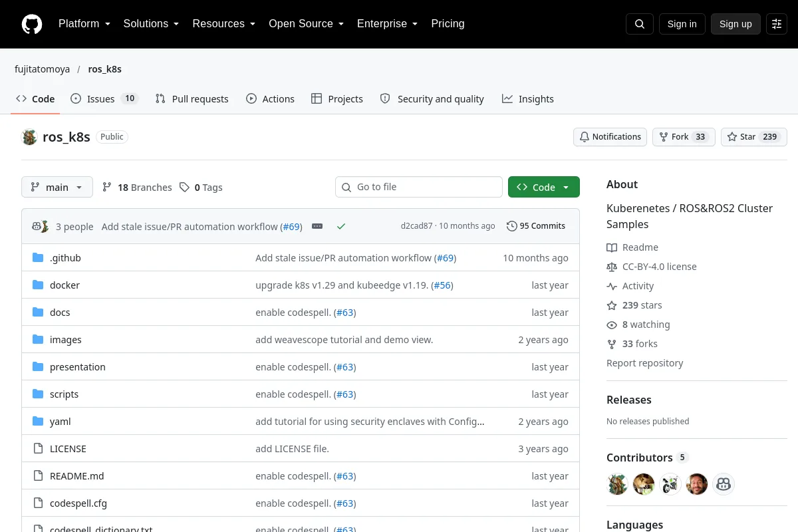This screenshot has height=532, width=798.
Task: Click the scale icon beside CC-BY-4.0 license
Action: [612, 267]
